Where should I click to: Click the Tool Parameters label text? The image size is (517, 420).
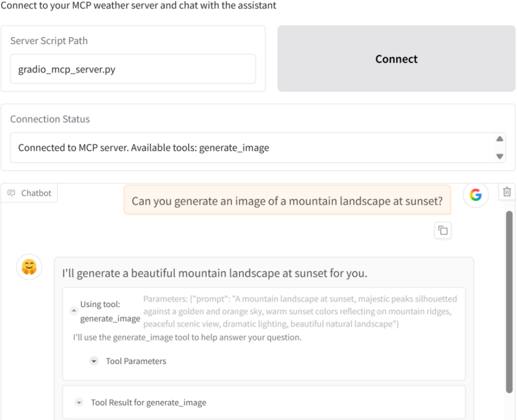(x=136, y=361)
